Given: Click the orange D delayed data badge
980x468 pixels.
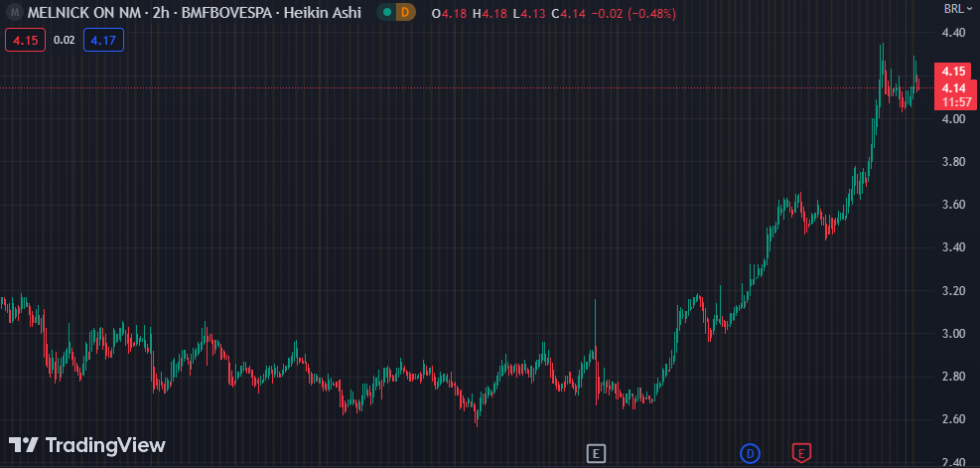Looking at the screenshot, I should 406,13.
